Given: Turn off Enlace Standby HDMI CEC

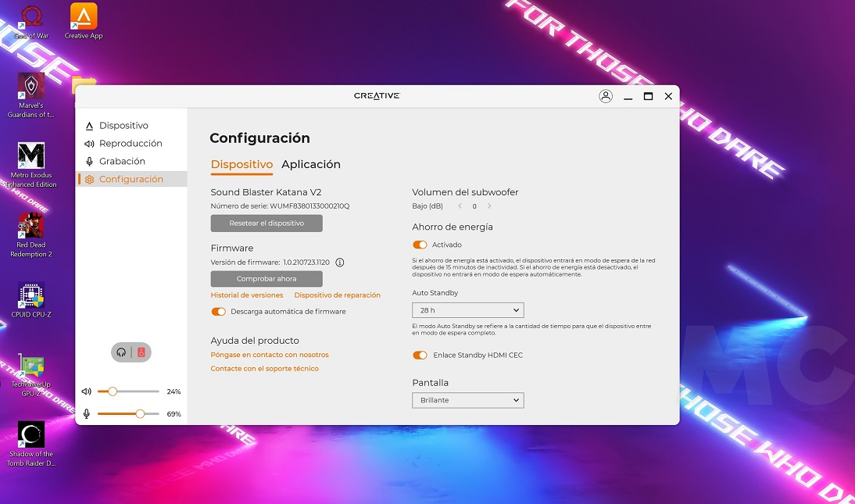Looking at the screenshot, I should 420,356.
